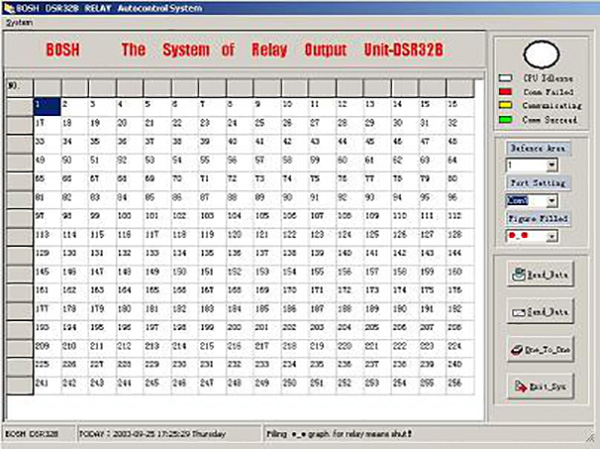Screen dimensions: 600x449
Task: Toggle relay cell 256
Action: pyautogui.click(x=460, y=386)
